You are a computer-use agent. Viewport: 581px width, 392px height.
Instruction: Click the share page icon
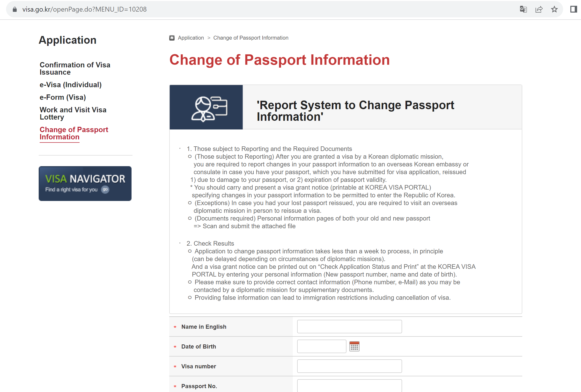tap(539, 9)
